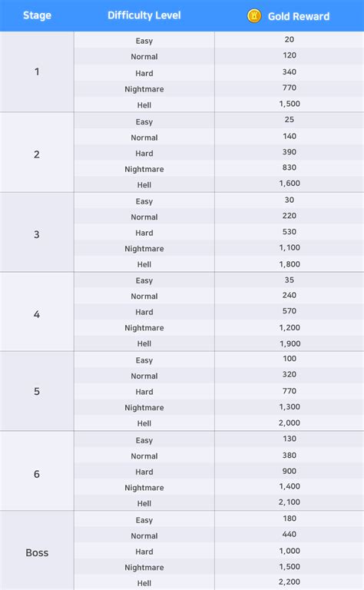Select Boss Hard reward 1,000
Image resolution: width=364 pixels, height=590 pixels.
pyautogui.click(x=290, y=551)
